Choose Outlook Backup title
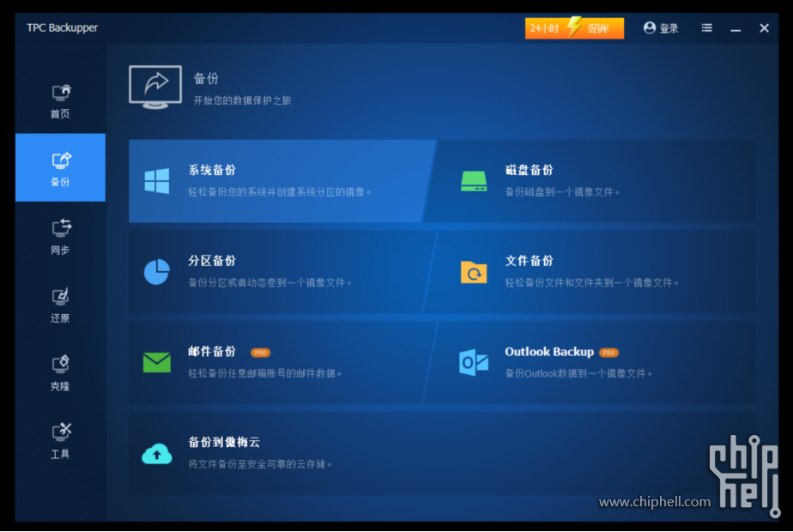 point(549,352)
